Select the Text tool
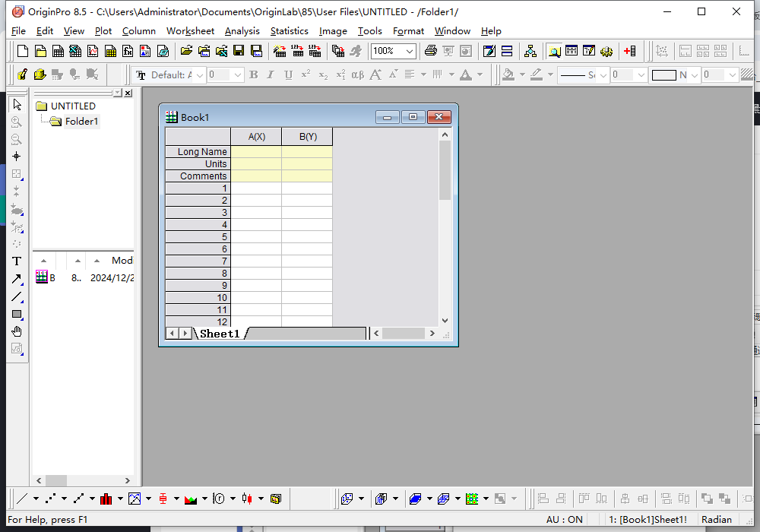Screen dimensions: 760x532 click(17, 261)
